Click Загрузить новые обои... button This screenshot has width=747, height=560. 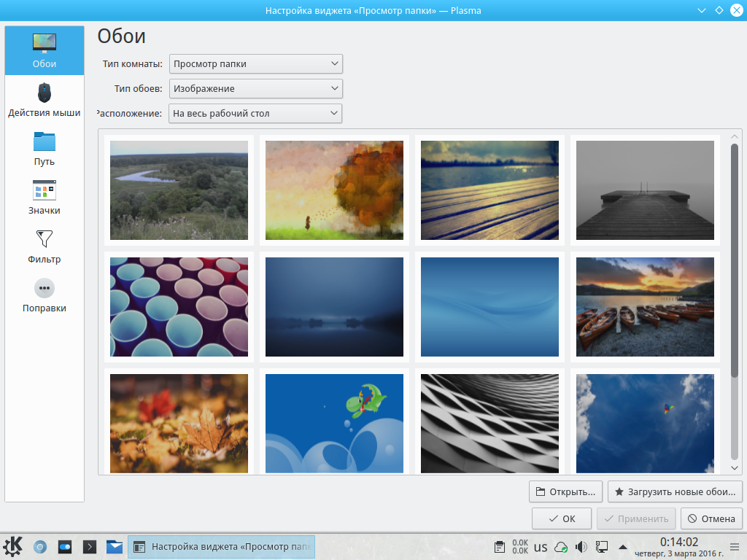point(675,491)
